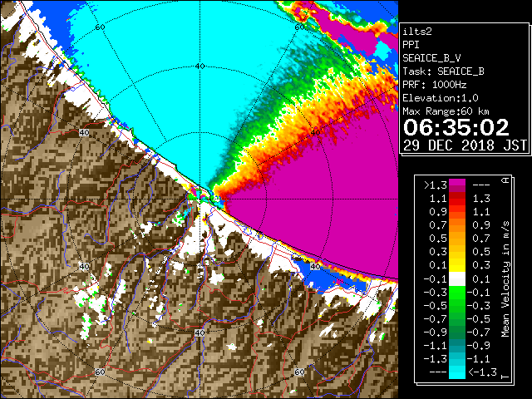
Task: Click the PRF: 1000Hz value
Action: coord(435,85)
